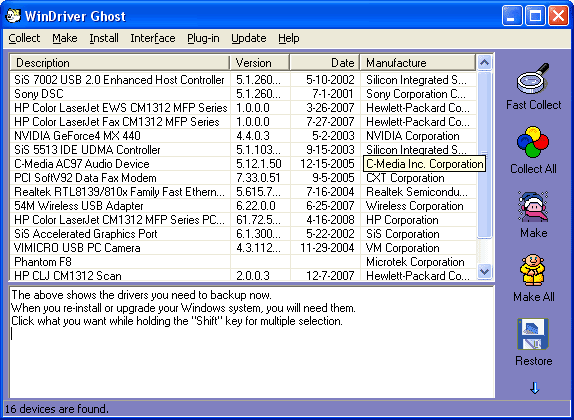Click the '16 devices are found.' status text
Image resolution: width=574 pixels, height=420 pixels.
(57, 409)
